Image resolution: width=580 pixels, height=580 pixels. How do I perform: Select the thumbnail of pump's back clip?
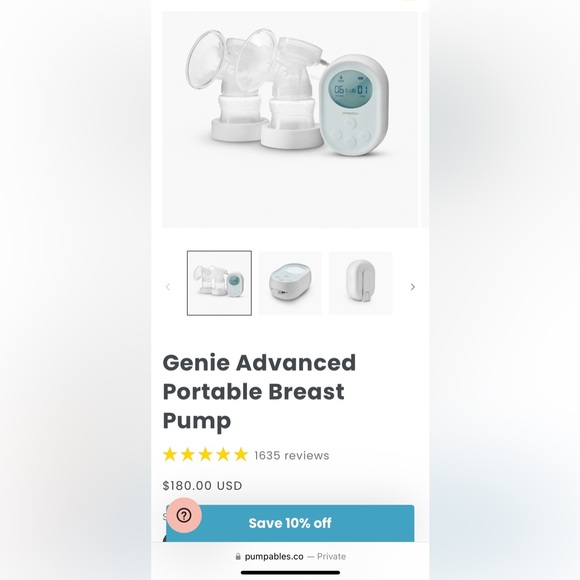click(361, 283)
